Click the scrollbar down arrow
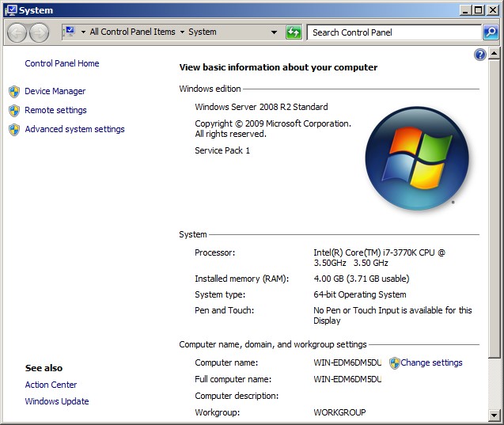The image size is (504, 425). [x=494, y=415]
